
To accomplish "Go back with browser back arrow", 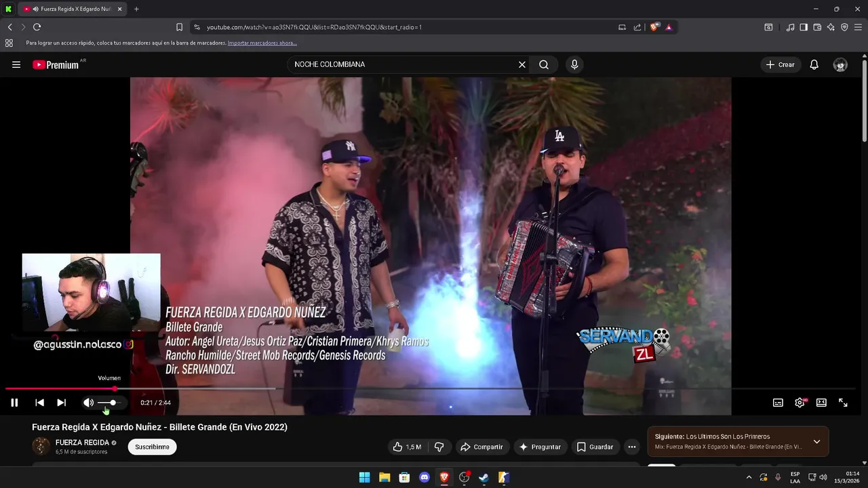I will tap(9, 27).
